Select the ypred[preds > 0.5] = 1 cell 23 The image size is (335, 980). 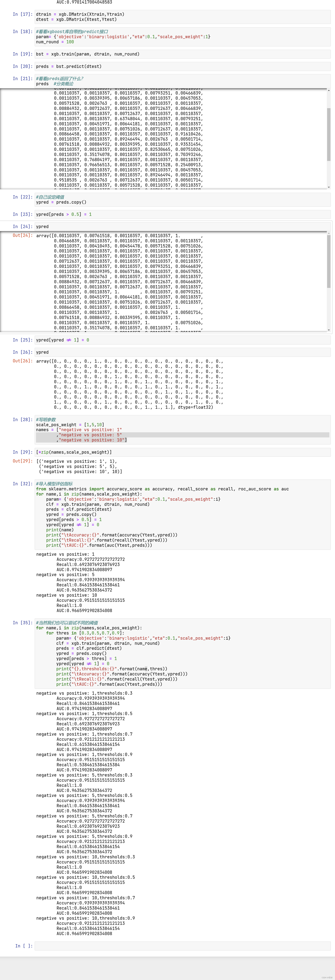(183, 214)
